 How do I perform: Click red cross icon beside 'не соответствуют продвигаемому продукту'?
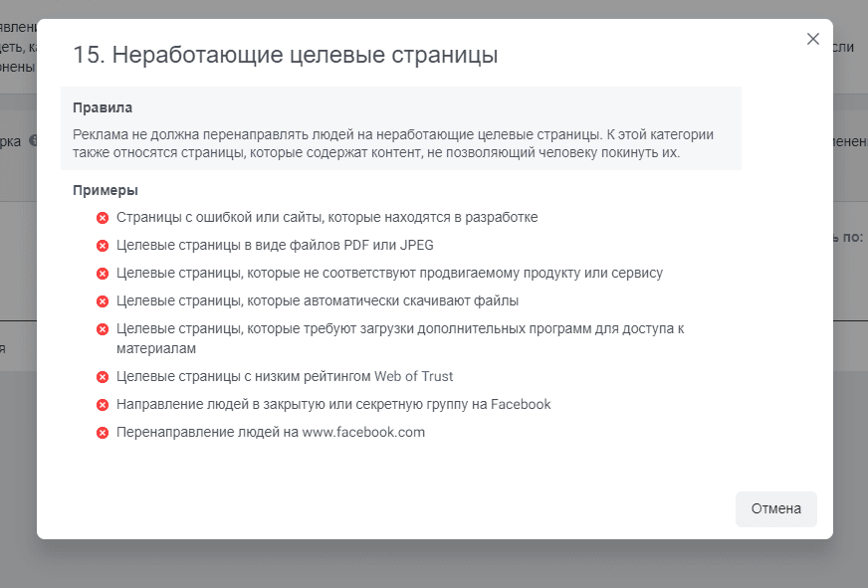click(103, 274)
